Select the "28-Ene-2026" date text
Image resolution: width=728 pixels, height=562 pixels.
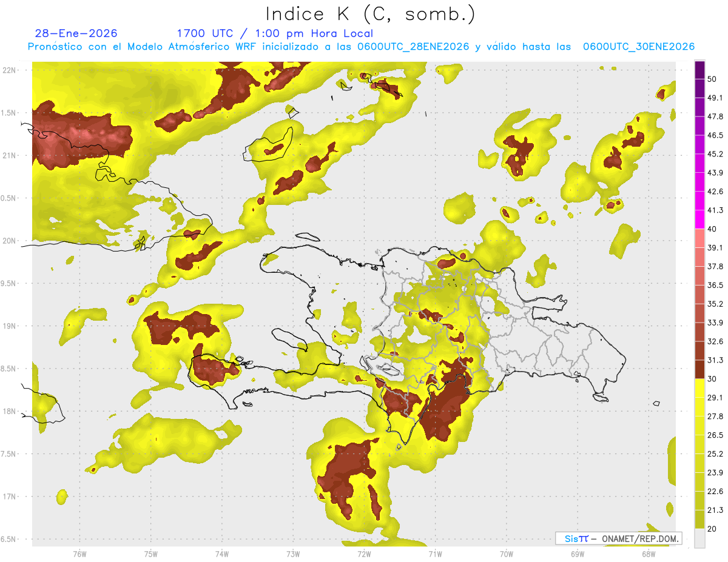(76, 33)
